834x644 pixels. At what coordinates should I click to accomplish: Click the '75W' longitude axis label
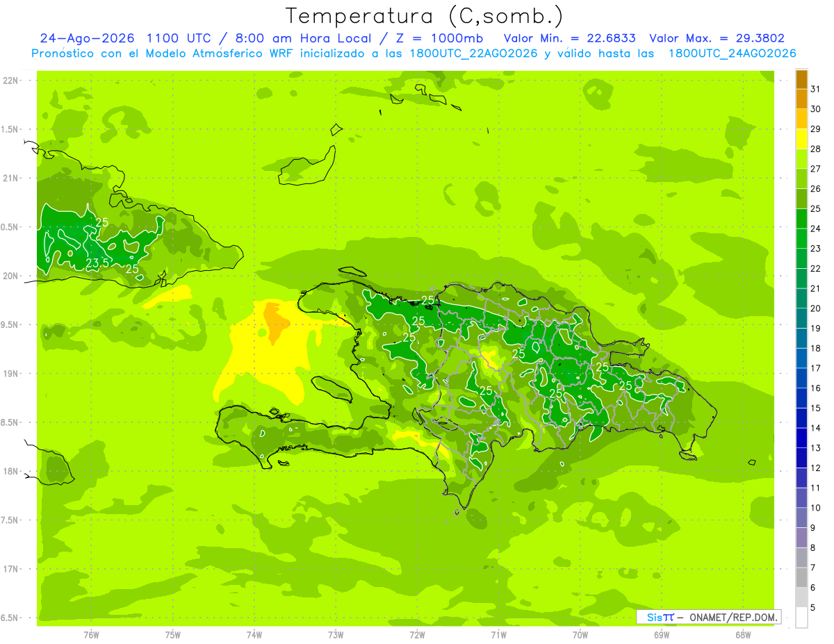173,634
